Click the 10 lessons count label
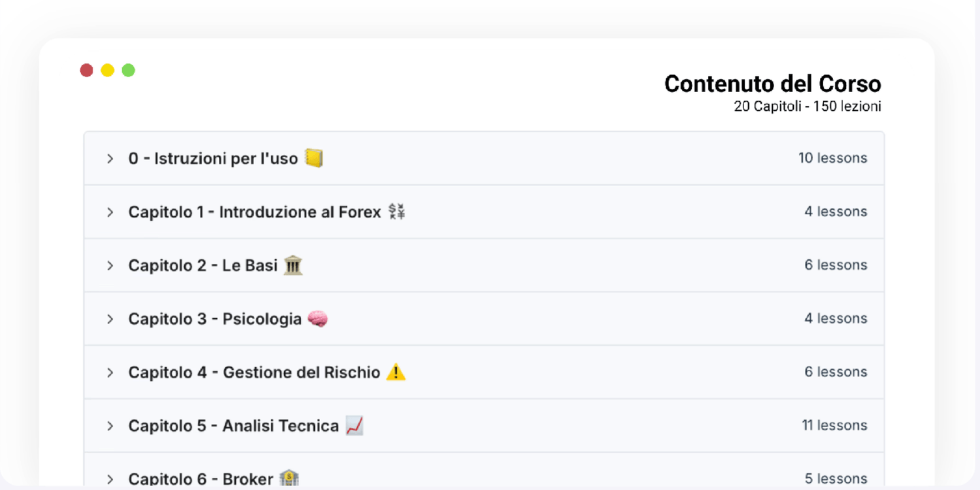Image resolution: width=980 pixels, height=490 pixels. click(832, 158)
